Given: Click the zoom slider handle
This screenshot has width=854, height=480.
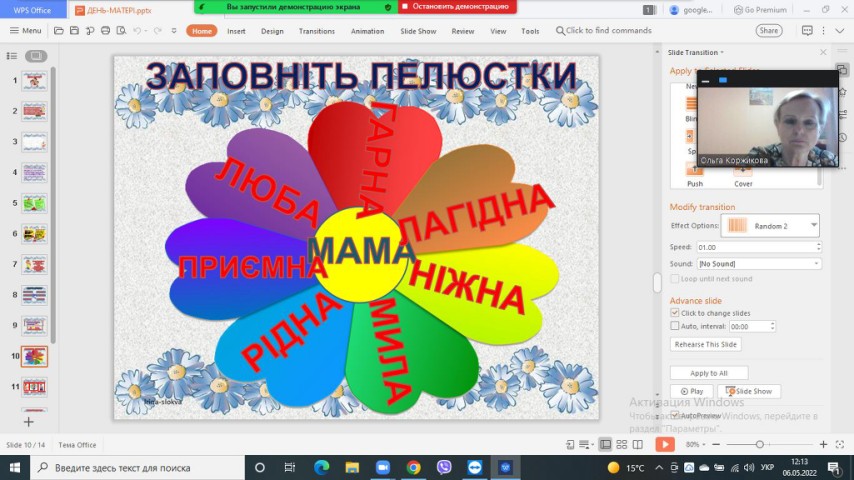Looking at the screenshot, I should pos(760,444).
